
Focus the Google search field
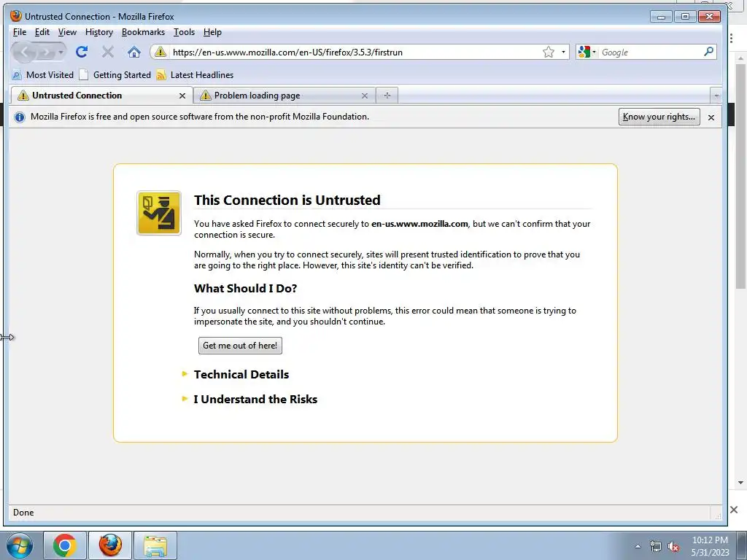pos(650,52)
